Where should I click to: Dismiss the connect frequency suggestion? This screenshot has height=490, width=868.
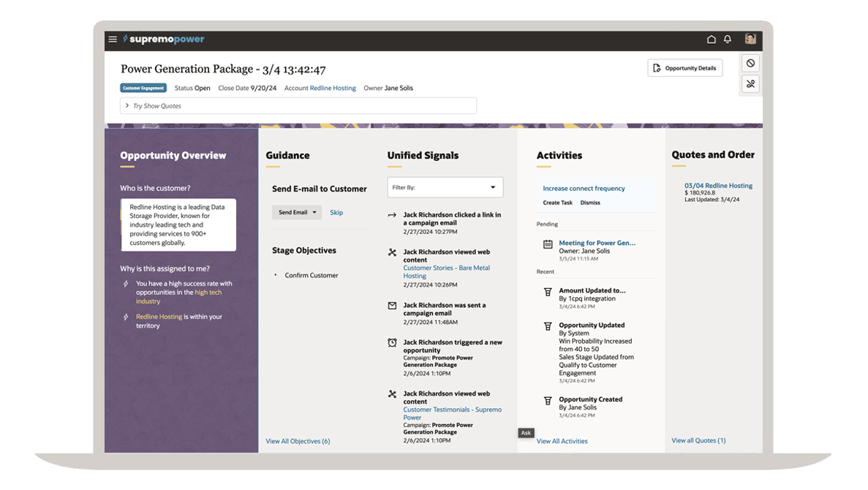click(x=590, y=203)
